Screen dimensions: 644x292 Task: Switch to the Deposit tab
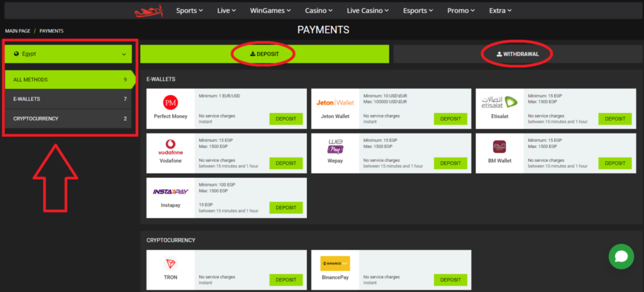click(x=265, y=54)
